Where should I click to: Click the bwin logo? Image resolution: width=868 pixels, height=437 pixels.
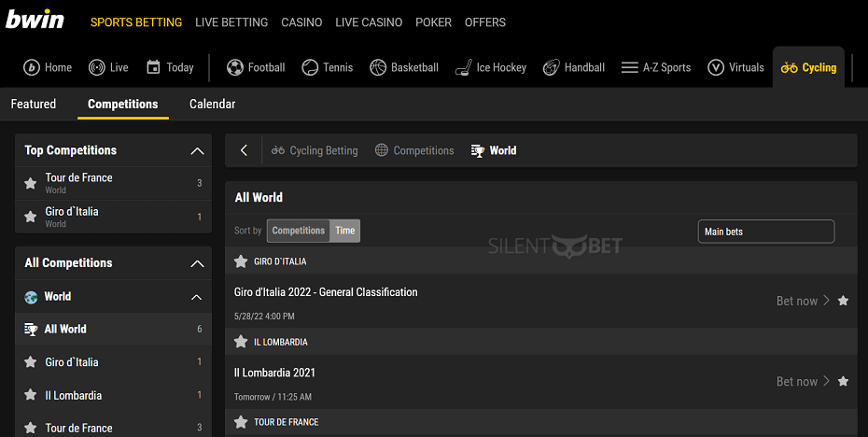35,20
